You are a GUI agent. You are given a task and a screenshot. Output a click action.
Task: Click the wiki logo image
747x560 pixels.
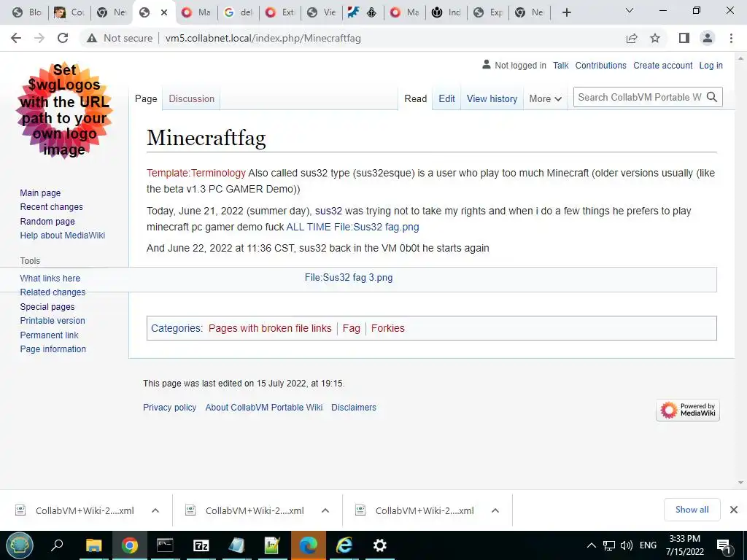click(64, 109)
